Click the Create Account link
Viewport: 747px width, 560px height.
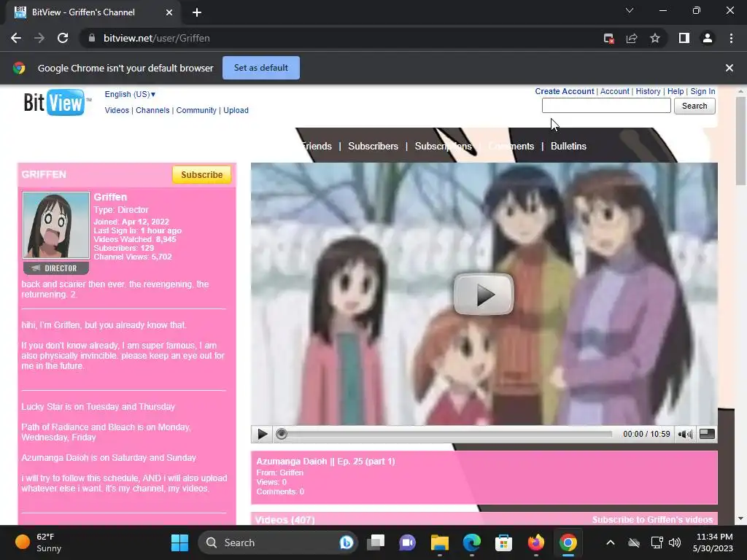565,91
